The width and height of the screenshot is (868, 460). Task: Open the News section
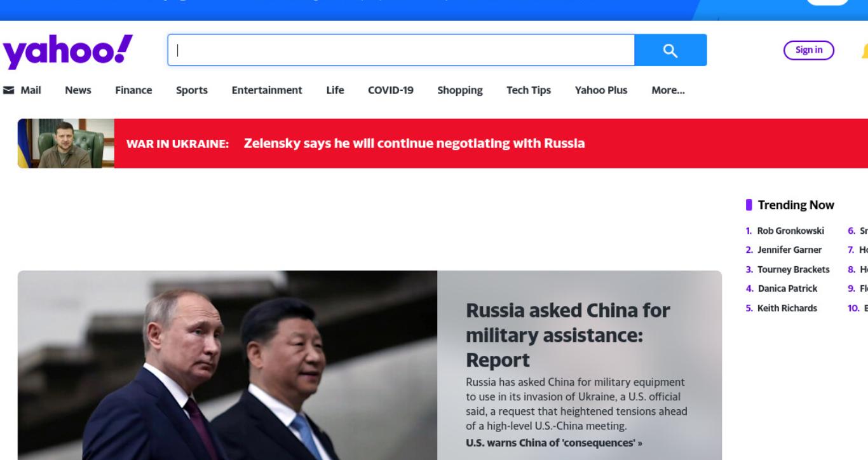coord(78,90)
